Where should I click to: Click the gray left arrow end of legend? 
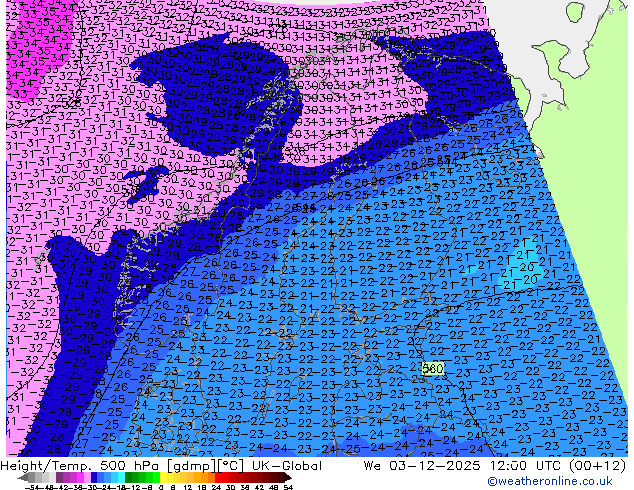point(23,478)
